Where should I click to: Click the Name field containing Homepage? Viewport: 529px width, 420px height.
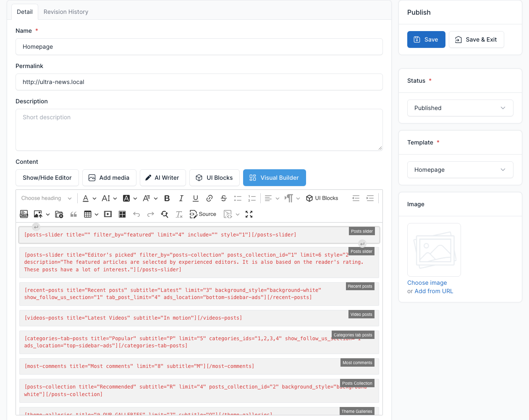(x=199, y=47)
